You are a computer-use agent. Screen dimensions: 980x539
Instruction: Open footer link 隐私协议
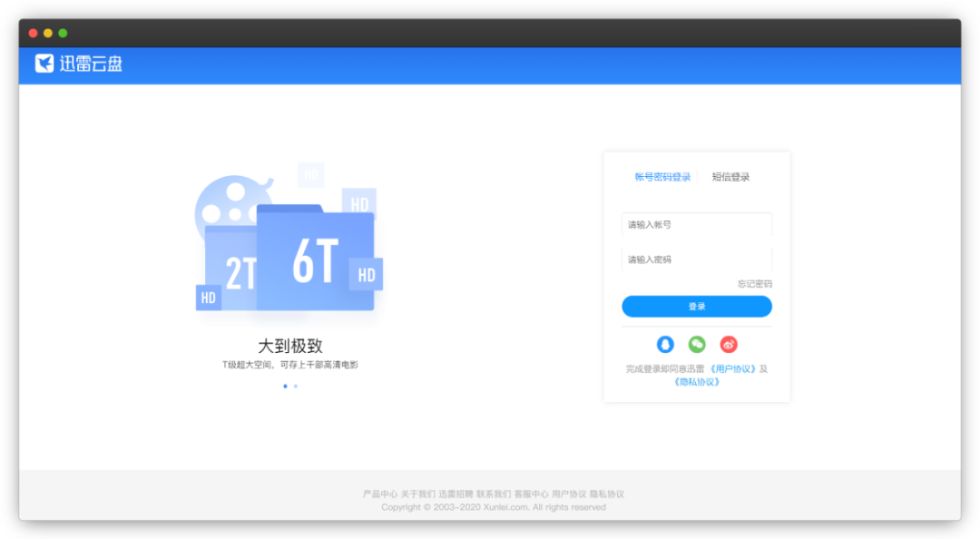point(607,494)
